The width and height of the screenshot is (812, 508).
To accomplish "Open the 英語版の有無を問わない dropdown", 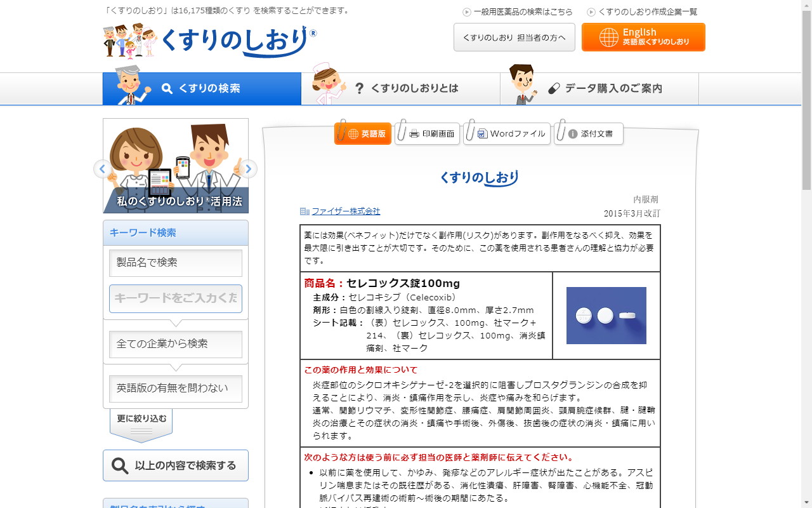I will click(176, 389).
